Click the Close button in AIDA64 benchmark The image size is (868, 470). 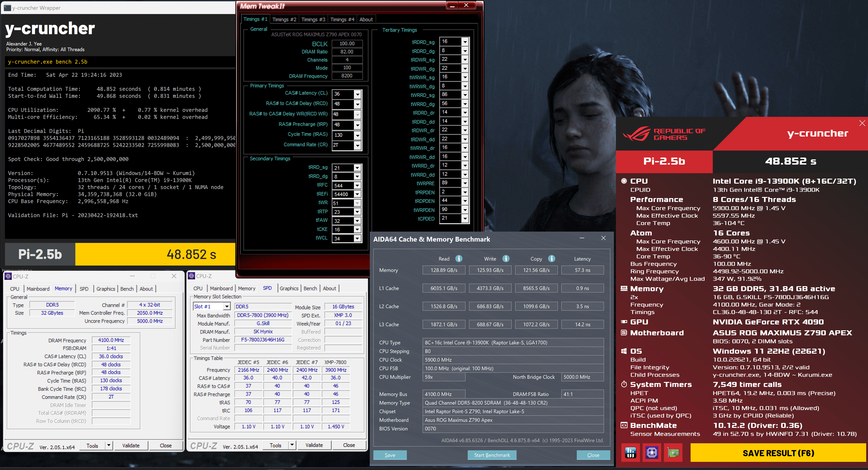[x=593, y=455]
